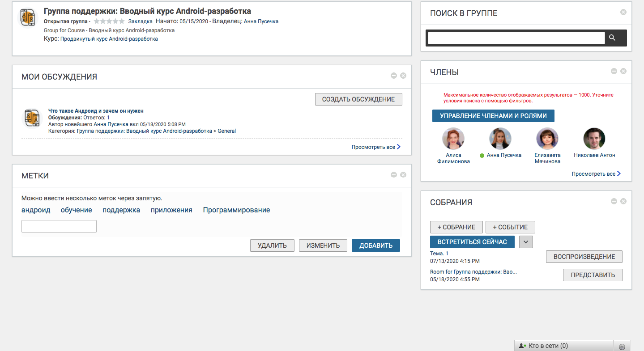Close the Собрания panel
Screen dimensions: 644x351
click(623, 202)
